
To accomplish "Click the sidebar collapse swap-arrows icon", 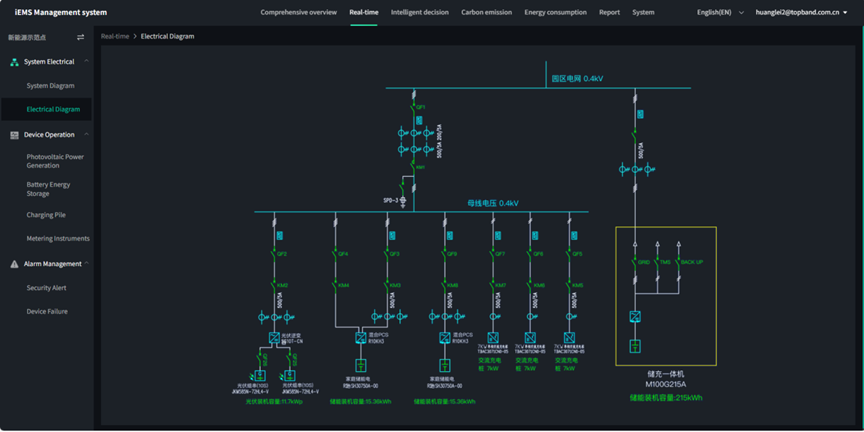I will coord(81,37).
